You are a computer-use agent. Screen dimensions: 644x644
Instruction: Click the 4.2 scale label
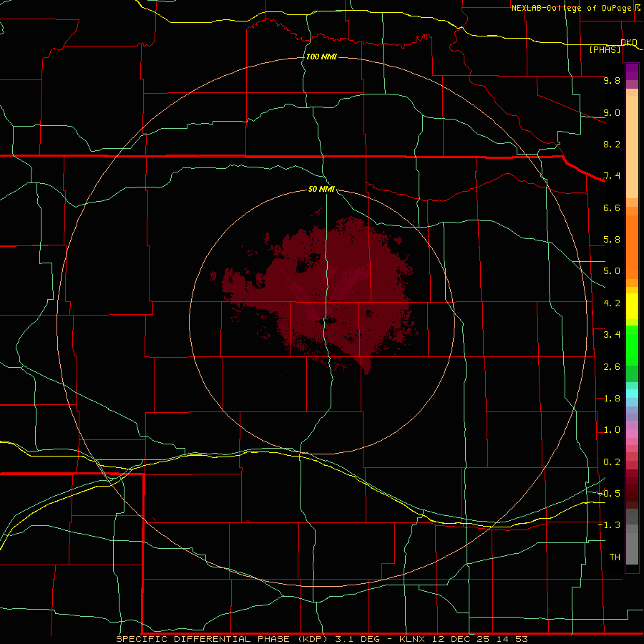point(612,303)
